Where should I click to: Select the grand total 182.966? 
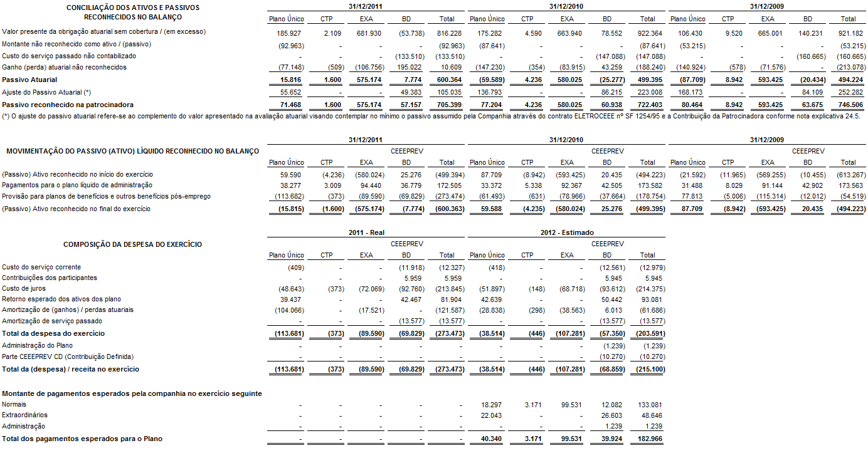pos(650,439)
